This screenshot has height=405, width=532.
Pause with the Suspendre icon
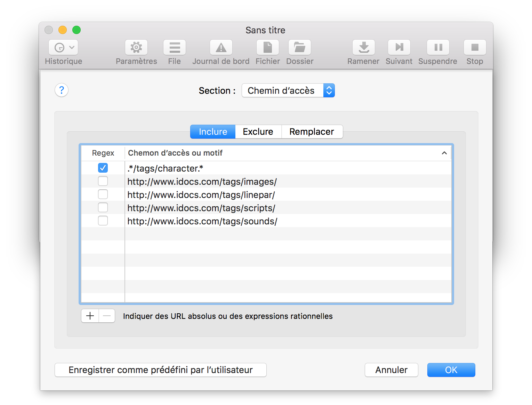438,48
